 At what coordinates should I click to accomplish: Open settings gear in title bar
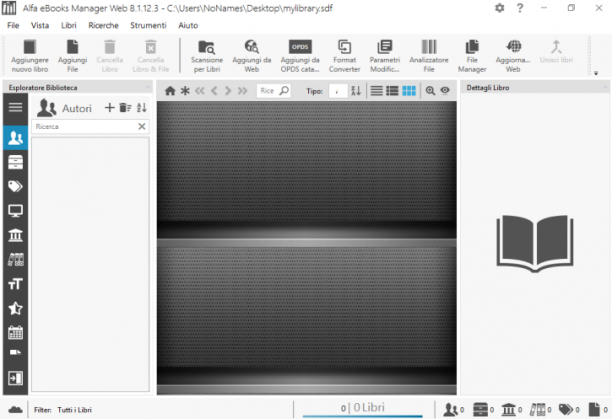pos(499,8)
